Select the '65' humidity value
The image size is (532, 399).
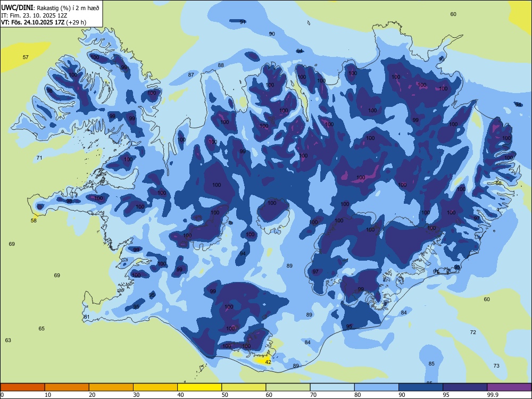coord(41,328)
